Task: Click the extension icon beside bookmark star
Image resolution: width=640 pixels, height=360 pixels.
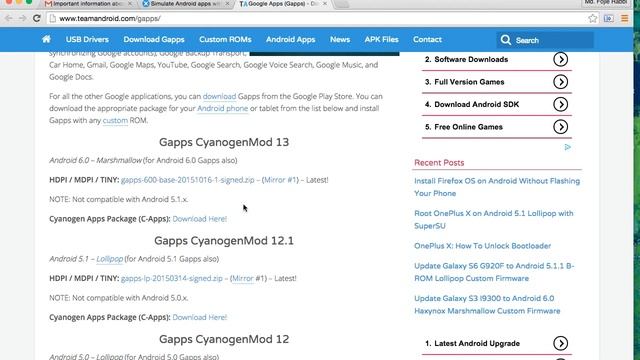Action: coord(609,18)
